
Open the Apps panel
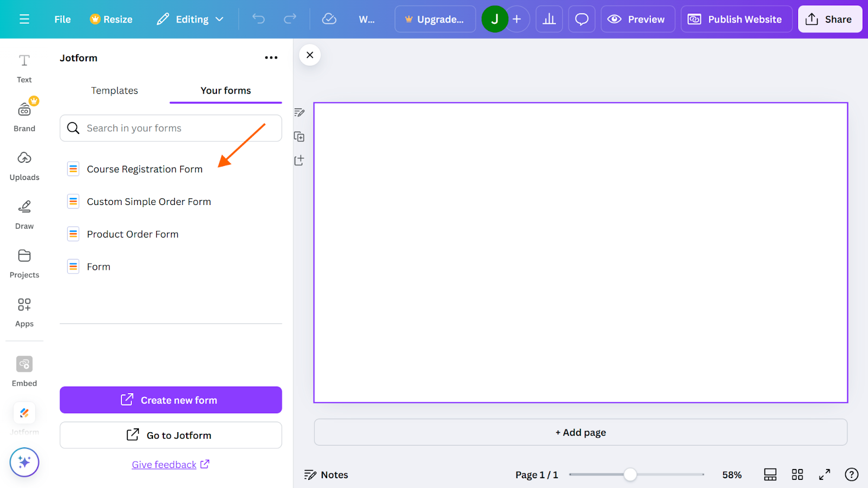coord(24,313)
